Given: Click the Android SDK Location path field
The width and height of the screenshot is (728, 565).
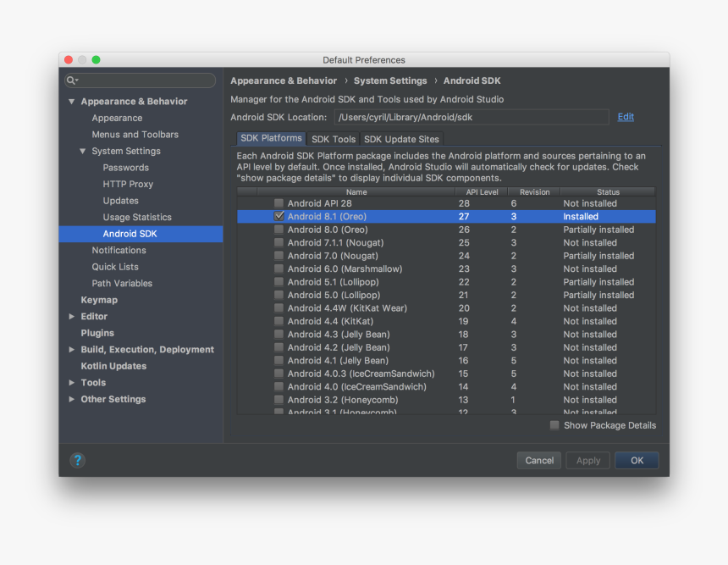Looking at the screenshot, I should pyautogui.click(x=472, y=117).
